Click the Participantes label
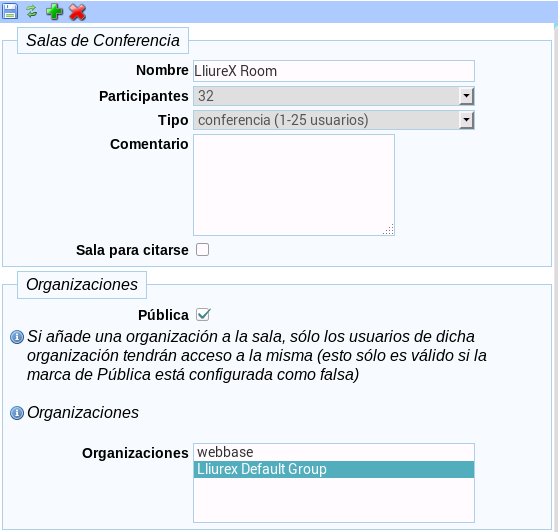Image resolution: width=558 pixels, height=532 pixels. pos(143,96)
